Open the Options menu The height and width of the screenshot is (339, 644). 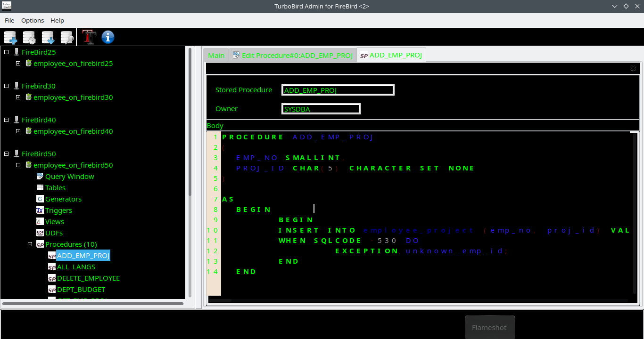(32, 20)
